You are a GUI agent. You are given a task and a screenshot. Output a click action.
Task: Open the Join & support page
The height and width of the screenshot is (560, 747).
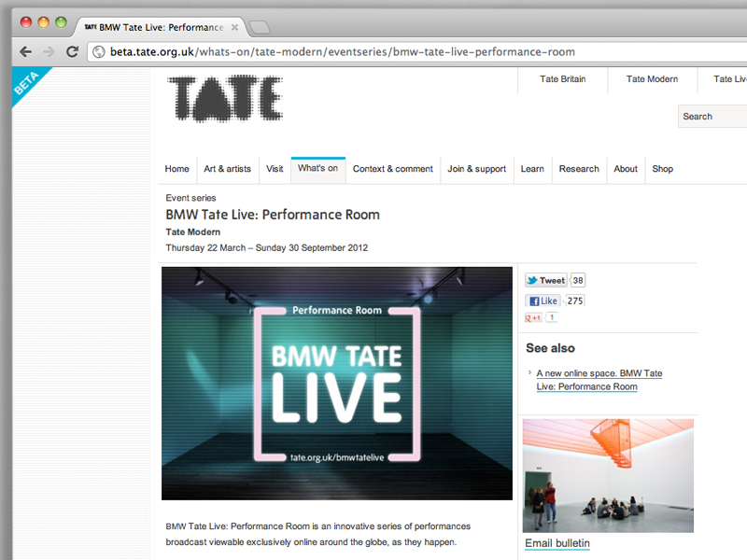tap(476, 169)
